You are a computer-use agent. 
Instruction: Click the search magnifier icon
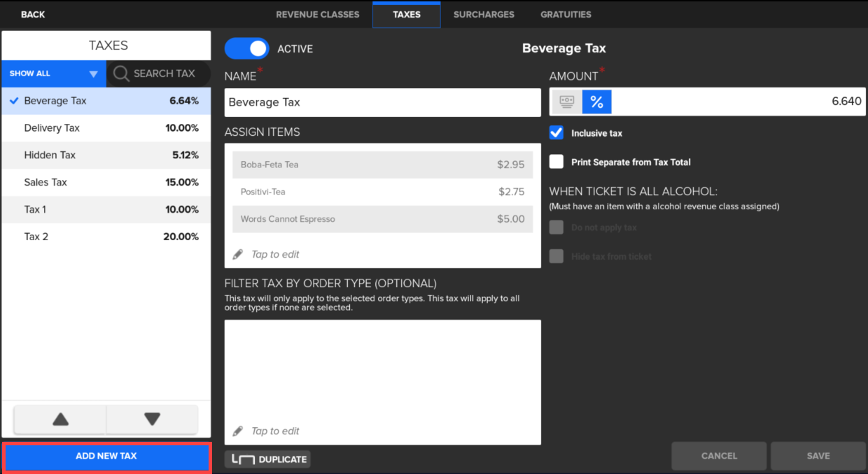click(x=121, y=74)
